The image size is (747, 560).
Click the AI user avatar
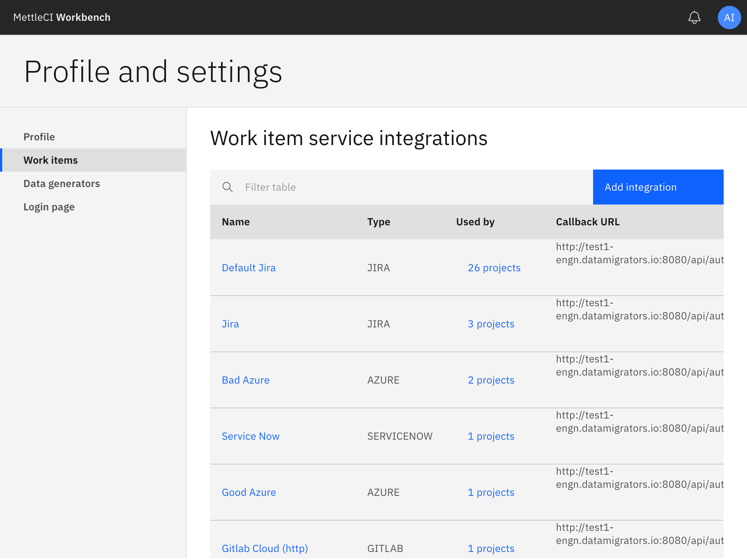pyautogui.click(x=729, y=17)
